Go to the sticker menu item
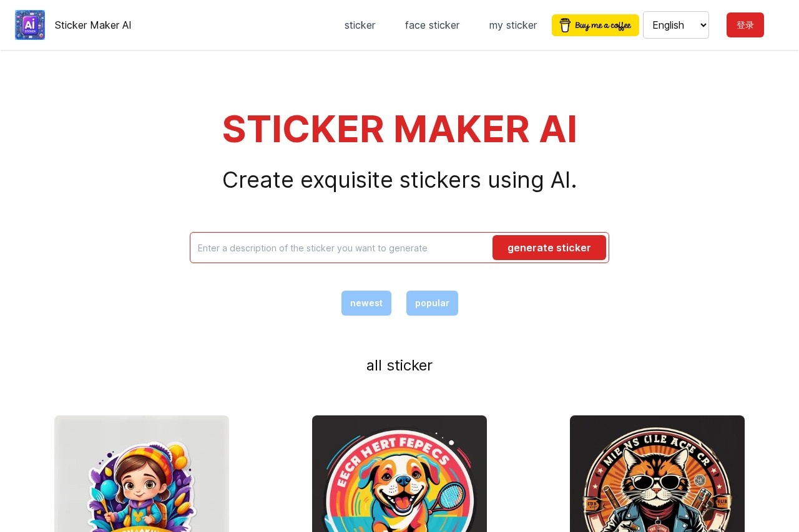 (x=360, y=25)
